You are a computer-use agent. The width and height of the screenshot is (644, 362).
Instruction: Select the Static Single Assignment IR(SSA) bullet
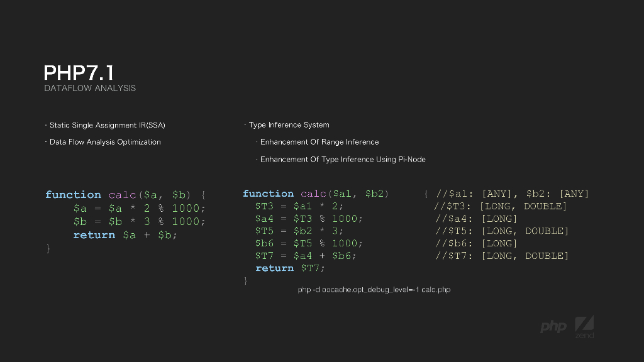[107, 125]
